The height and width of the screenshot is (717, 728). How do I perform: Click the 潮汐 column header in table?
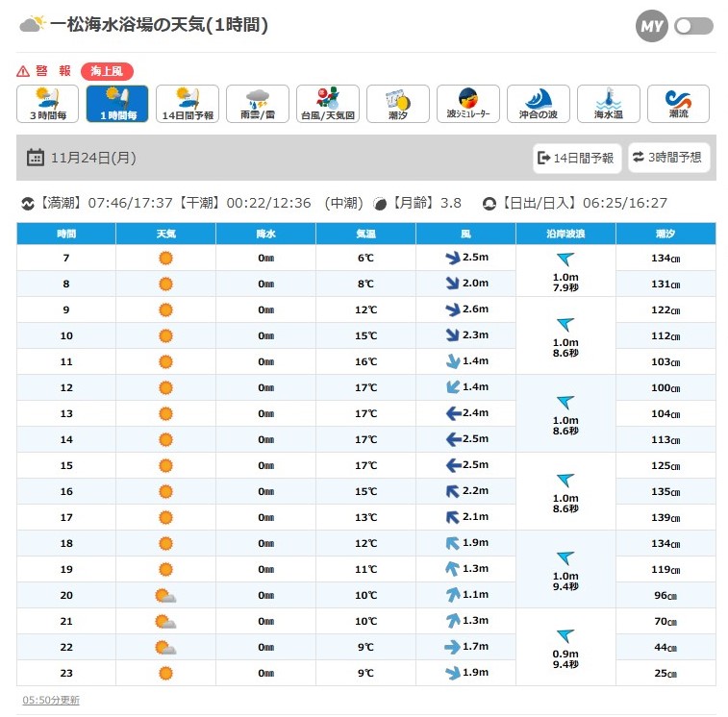pos(665,234)
